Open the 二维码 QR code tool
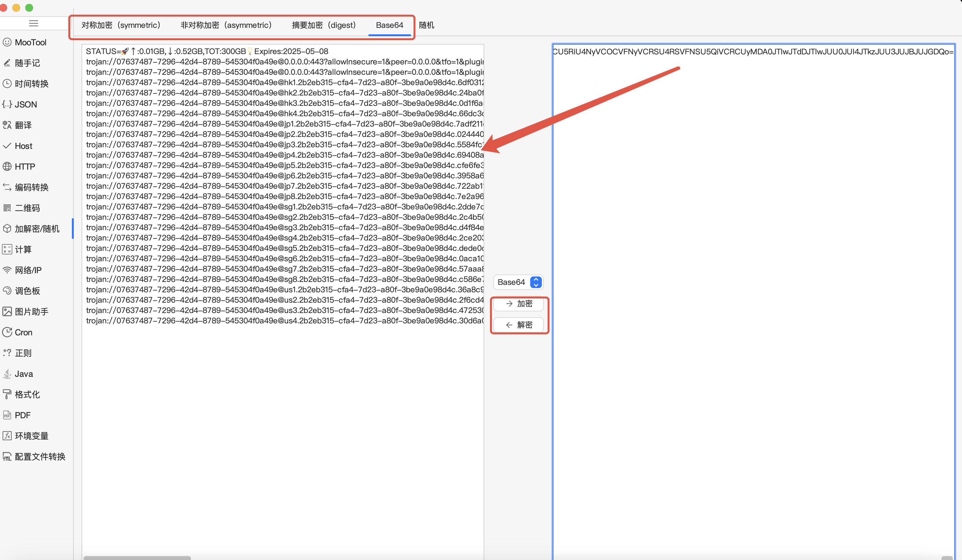The width and height of the screenshot is (962, 560). tap(27, 208)
